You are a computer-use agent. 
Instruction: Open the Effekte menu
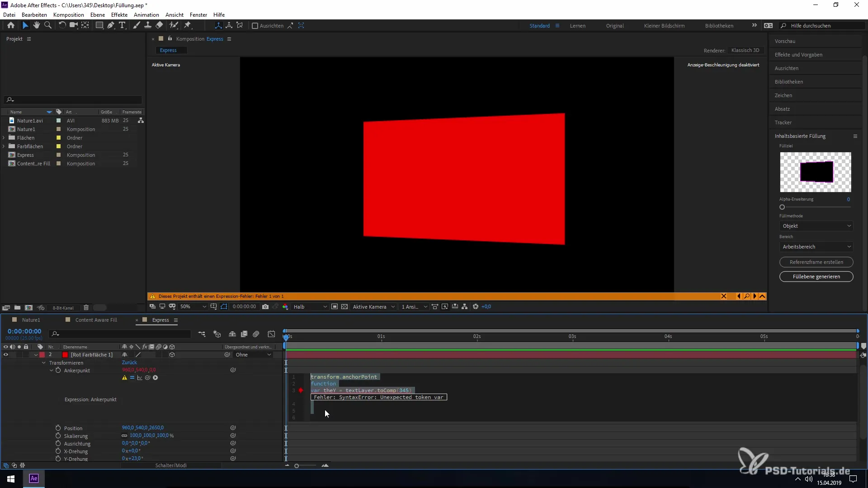[119, 14]
